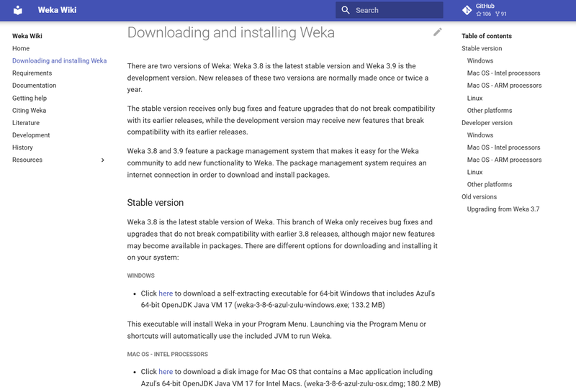Jump to Mac OS ARM under Developer version

click(x=505, y=160)
